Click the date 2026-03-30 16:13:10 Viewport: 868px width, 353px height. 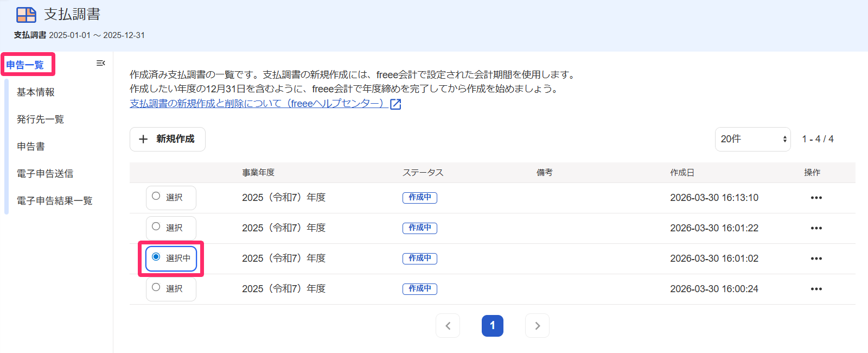714,198
